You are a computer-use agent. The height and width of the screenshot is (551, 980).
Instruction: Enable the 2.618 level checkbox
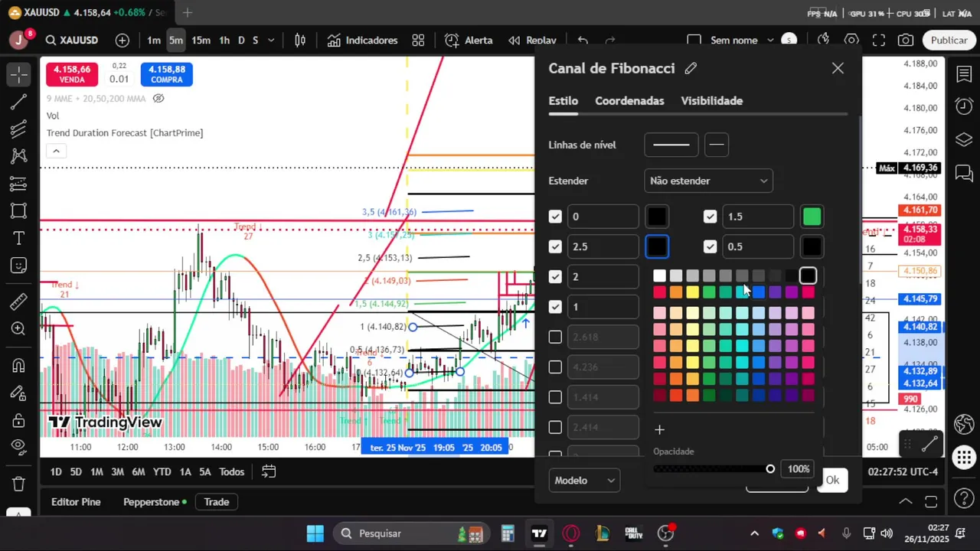click(x=555, y=337)
